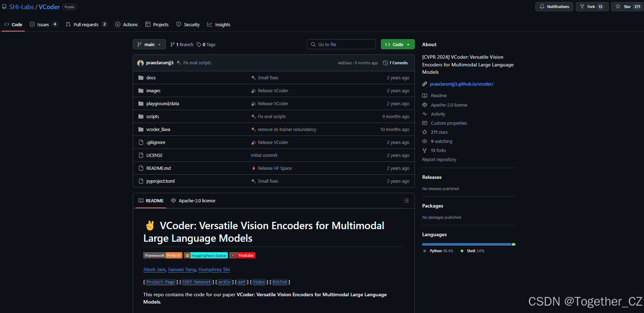Click the README.md file icon
Image resolution: width=644 pixels, height=313 pixels.
141,168
